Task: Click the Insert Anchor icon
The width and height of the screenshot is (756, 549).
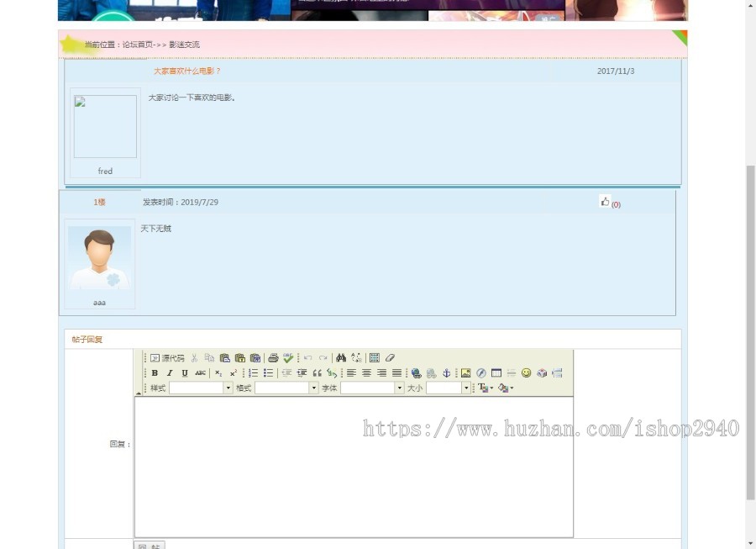Action: 447,371
